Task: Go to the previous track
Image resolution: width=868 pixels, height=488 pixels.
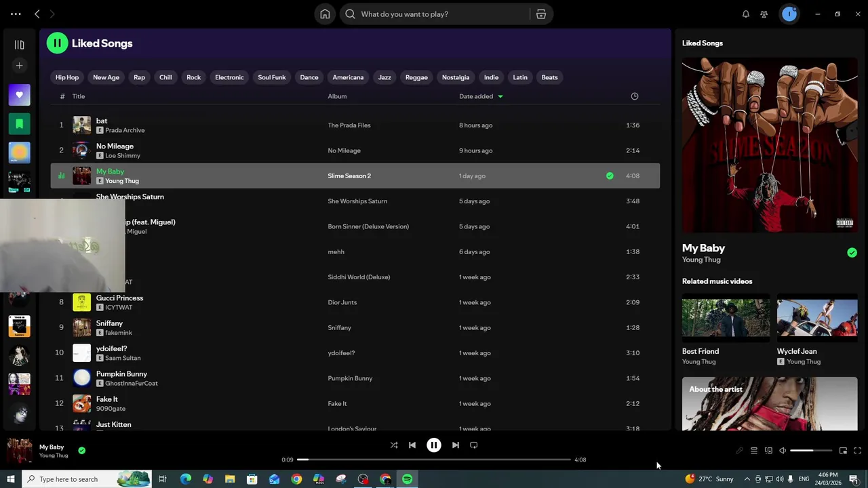Action: click(412, 445)
